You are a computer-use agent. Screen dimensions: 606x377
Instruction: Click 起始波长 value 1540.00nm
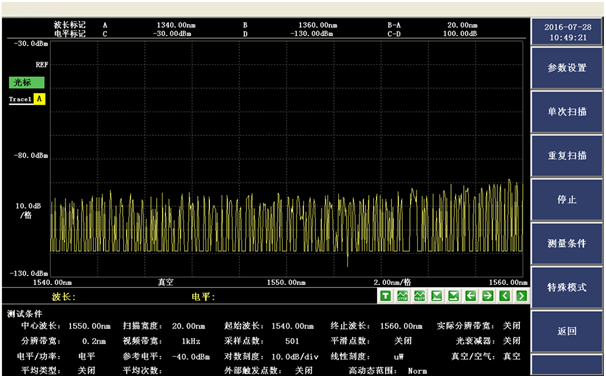[293, 326]
